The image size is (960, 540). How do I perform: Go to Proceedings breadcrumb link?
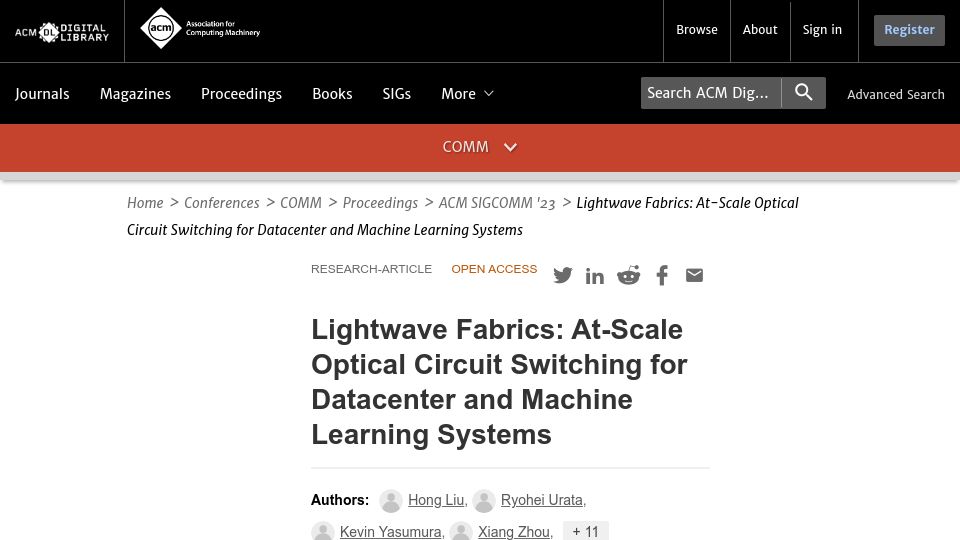(x=380, y=203)
